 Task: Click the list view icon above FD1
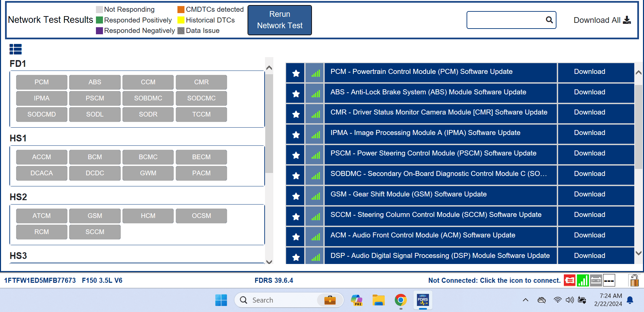click(x=15, y=49)
